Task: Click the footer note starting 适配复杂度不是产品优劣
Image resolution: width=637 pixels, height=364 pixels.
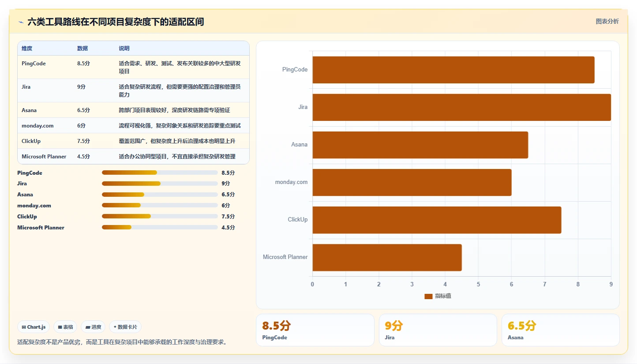Action: [x=123, y=342]
